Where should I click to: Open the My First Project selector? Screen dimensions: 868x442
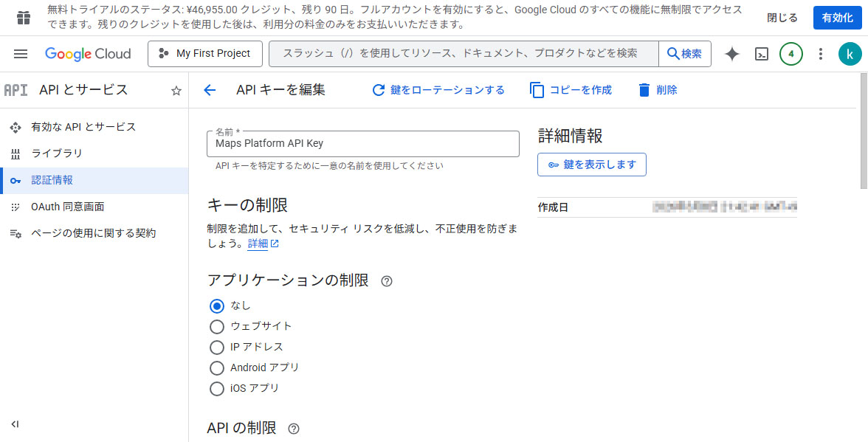coord(204,54)
